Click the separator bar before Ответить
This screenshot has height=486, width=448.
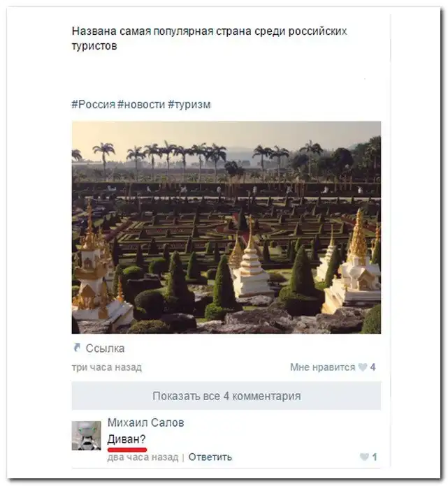tap(183, 458)
